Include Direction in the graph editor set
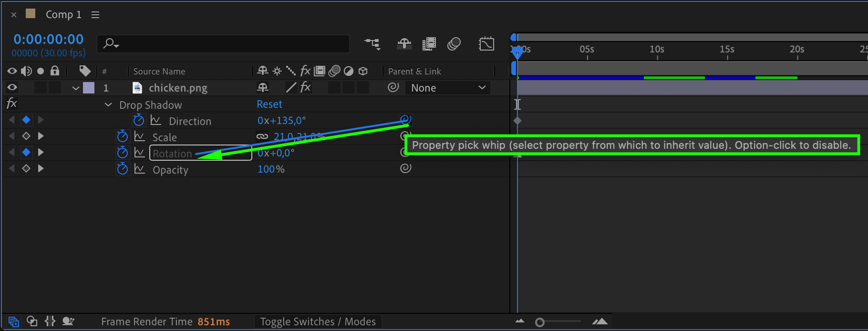This screenshot has height=331, width=868. 155,120
